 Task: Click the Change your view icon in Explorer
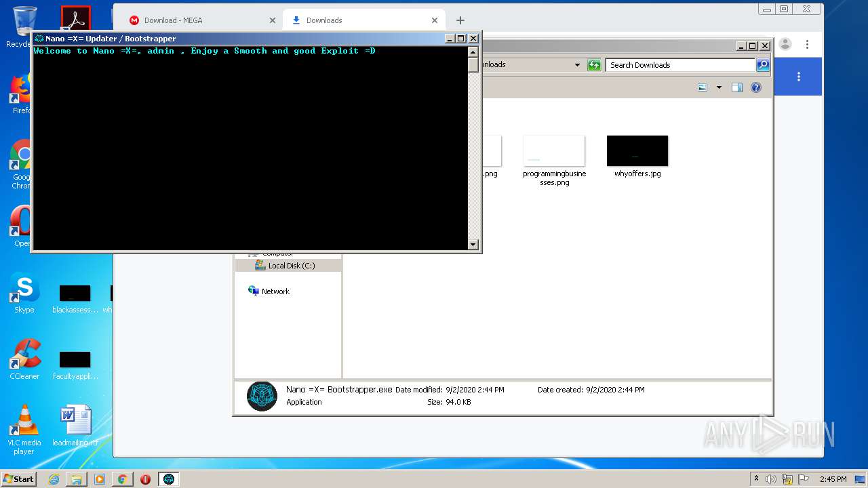coord(703,87)
